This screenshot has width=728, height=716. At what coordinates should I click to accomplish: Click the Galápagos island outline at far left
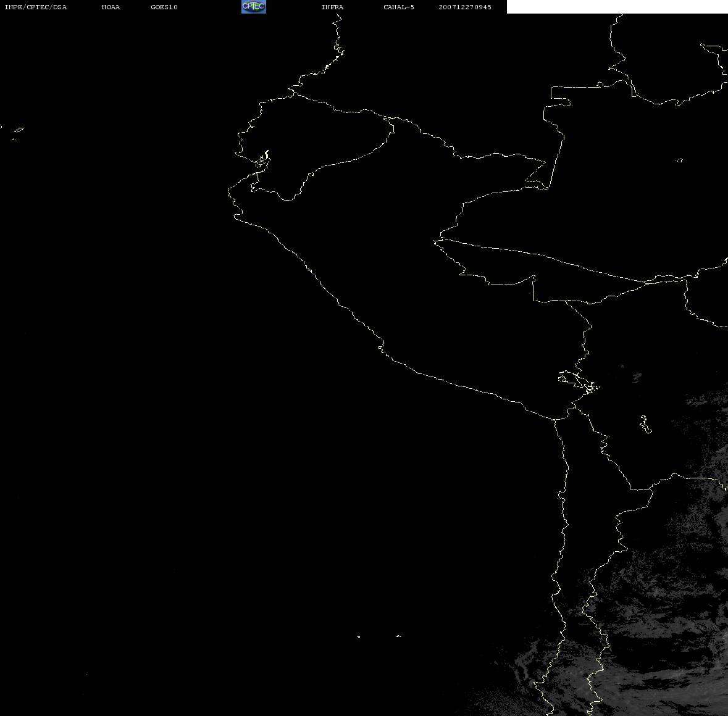pos(17,131)
